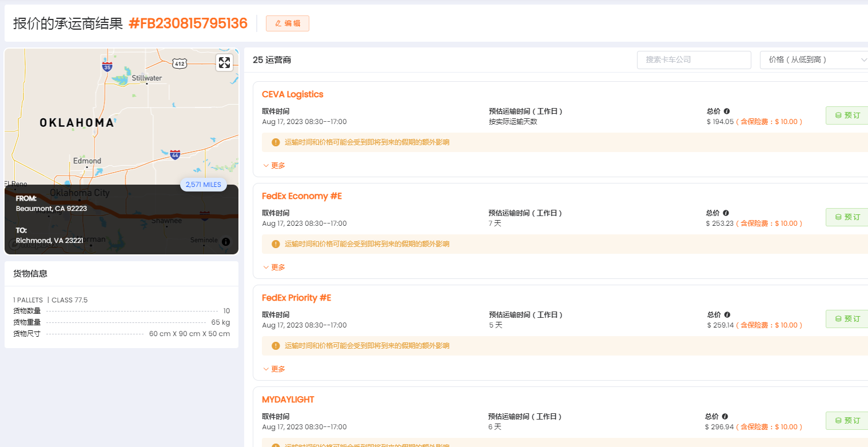Book the CEVA Logistics quote
The image size is (868, 447).
tap(847, 115)
